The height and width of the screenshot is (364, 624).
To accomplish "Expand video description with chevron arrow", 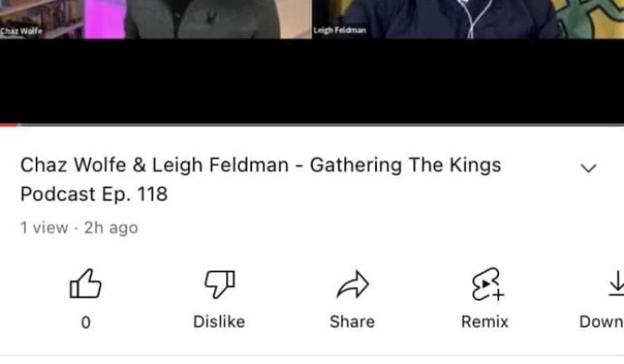I will (588, 168).
